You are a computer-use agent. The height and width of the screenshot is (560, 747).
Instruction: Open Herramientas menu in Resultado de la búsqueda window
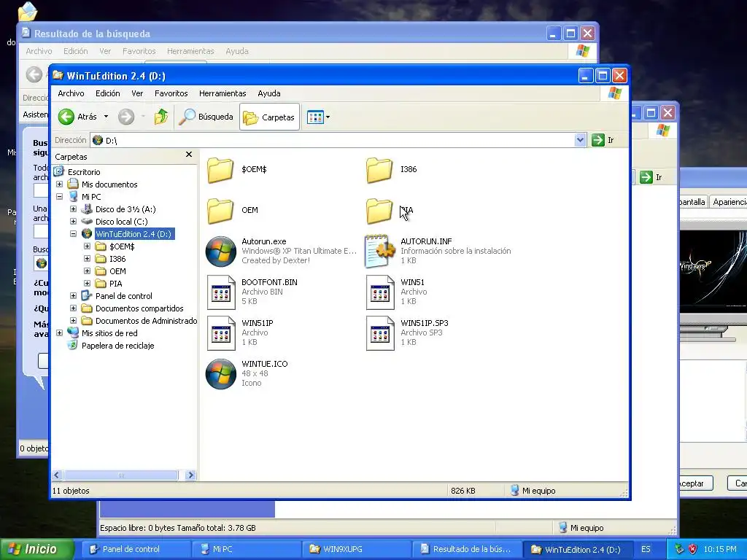click(x=190, y=51)
